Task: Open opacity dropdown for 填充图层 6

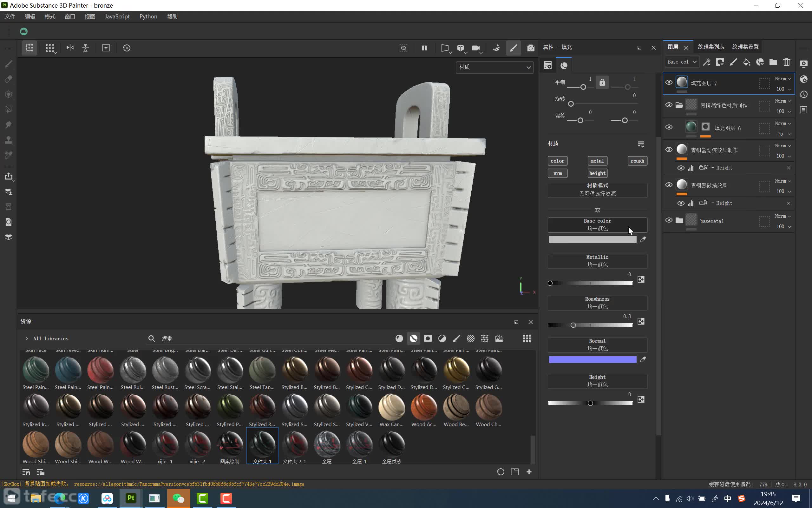Action: (784, 134)
